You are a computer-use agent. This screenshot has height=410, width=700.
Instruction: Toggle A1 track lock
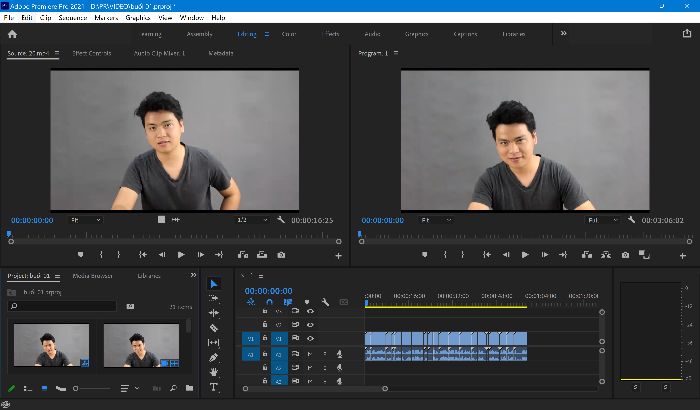click(265, 354)
